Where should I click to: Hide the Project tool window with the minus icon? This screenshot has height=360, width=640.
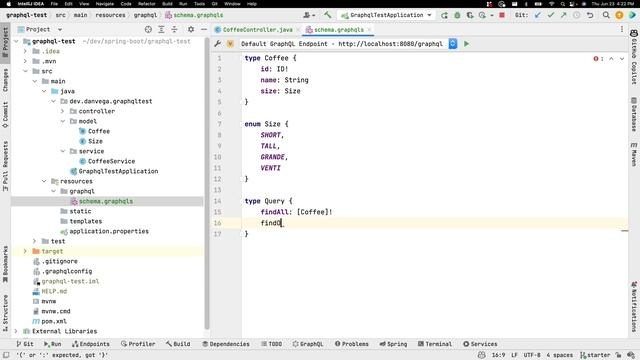click(204, 29)
